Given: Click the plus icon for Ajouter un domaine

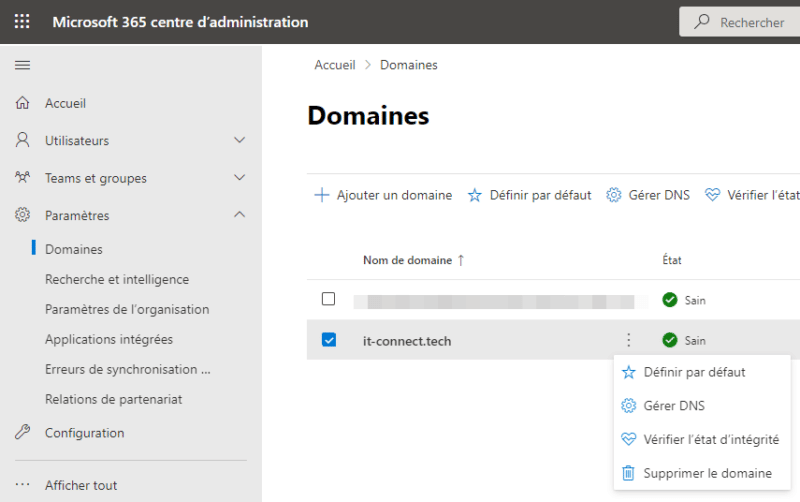Looking at the screenshot, I should coord(321,195).
